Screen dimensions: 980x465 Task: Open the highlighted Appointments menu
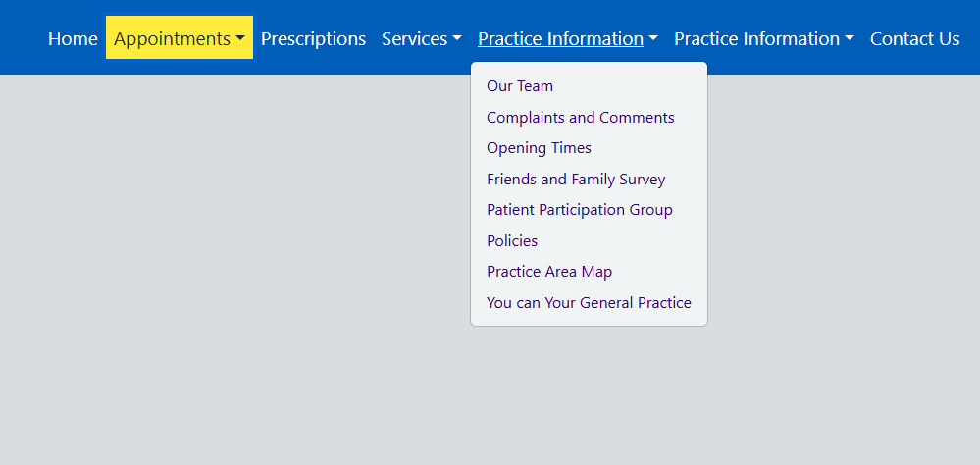pyautogui.click(x=172, y=39)
